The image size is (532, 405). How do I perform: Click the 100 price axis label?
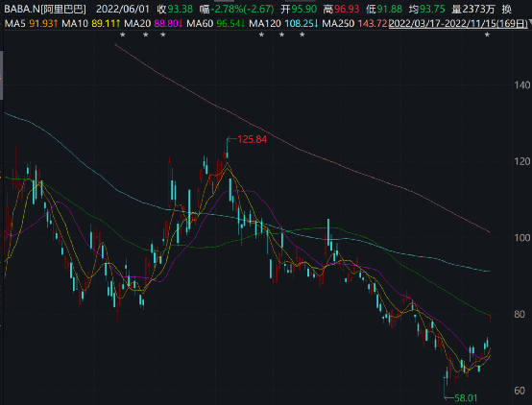pos(521,238)
